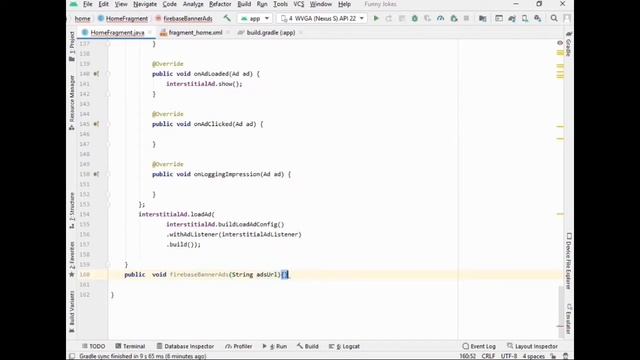
Task: Click the firebaseBannerAds breadcrumb
Action: (x=184, y=18)
